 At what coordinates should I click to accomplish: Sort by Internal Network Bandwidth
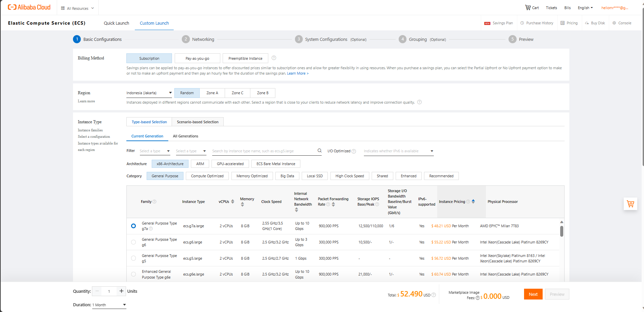296,210
